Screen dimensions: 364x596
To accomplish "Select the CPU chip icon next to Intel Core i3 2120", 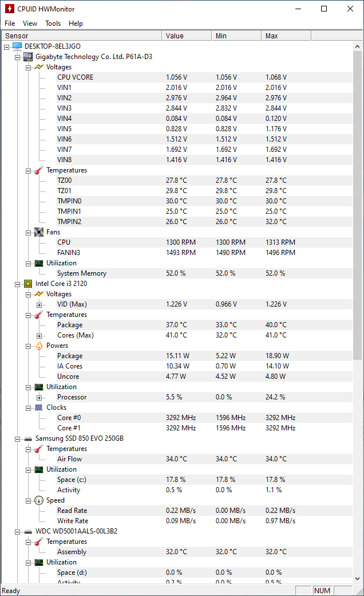I will pos(27,284).
